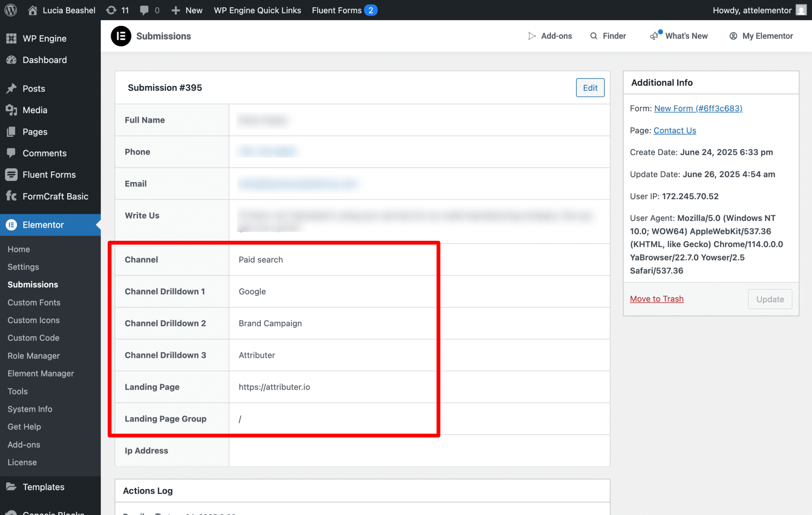Click the updates icon showing 11

pos(111,10)
